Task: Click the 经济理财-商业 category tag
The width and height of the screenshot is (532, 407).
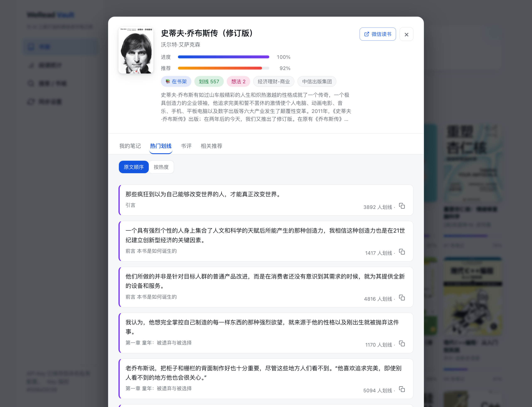Action: [273, 81]
